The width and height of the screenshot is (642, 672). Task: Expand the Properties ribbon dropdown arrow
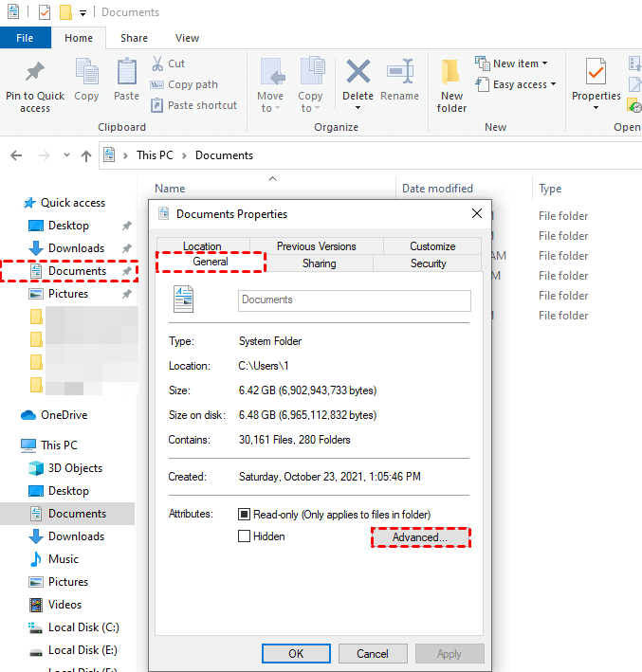(x=596, y=107)
